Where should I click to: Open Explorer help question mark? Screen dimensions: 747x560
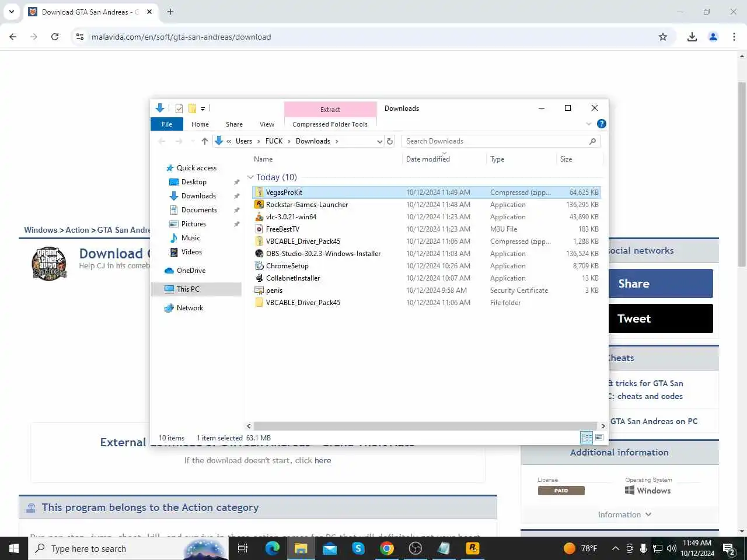click(602, 124)
